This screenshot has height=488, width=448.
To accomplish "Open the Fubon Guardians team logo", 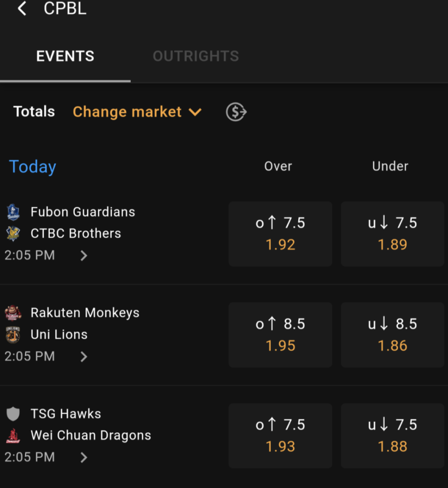I will coord(13,212).
